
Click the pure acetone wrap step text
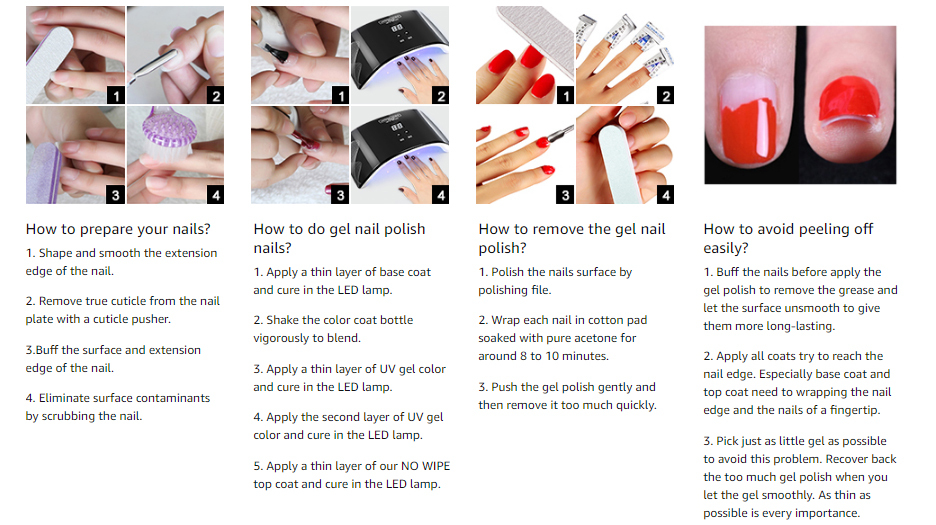point(562,338)
